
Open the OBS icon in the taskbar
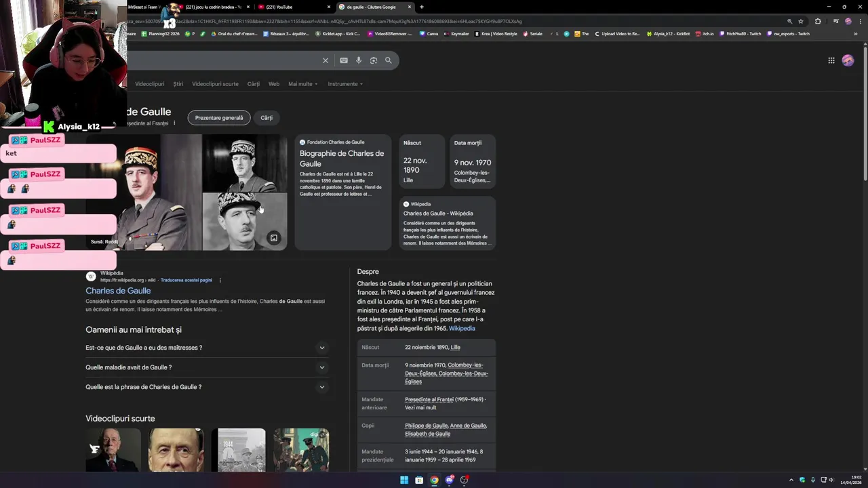tap(464, 480)
